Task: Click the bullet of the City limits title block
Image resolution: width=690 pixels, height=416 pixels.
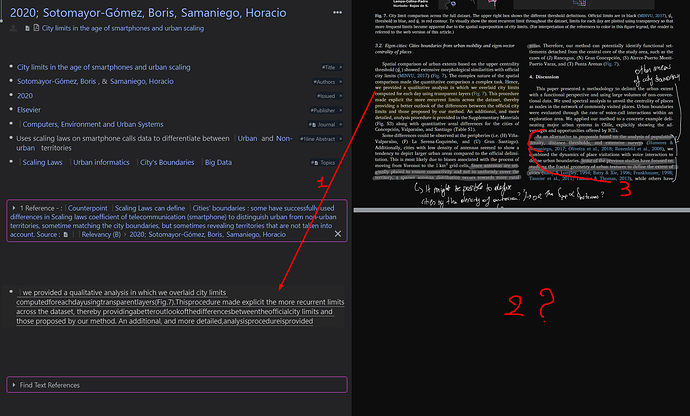Action: pos(11,66)
